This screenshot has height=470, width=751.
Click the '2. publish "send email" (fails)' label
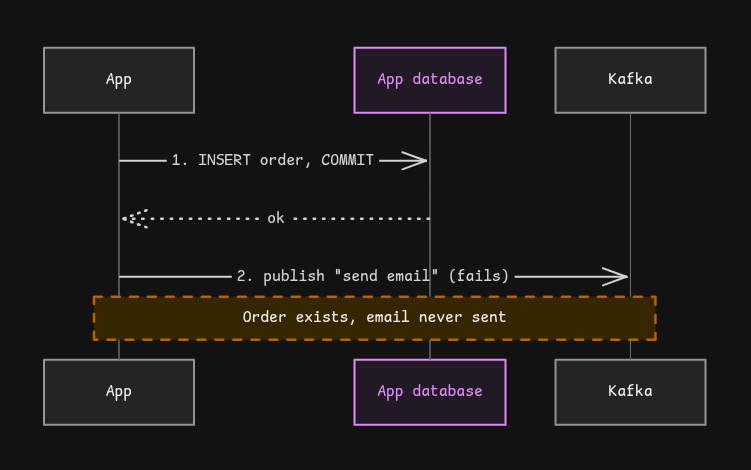(x=373, y=276)
